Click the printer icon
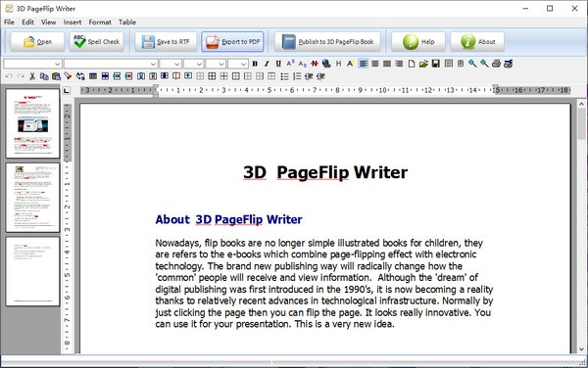This screenshot has width=588, height=368. point(496,64)
